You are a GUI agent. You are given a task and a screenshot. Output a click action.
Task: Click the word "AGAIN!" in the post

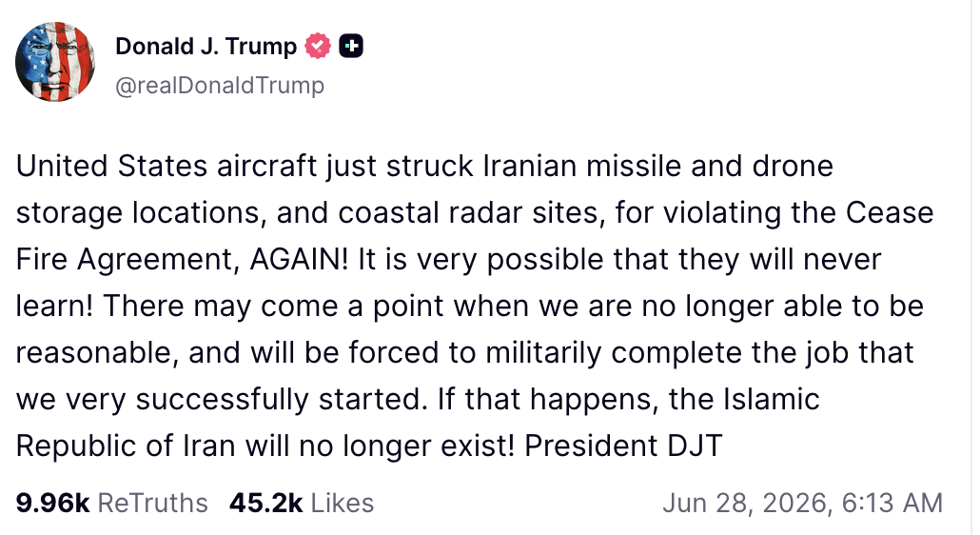click(299, 259)
